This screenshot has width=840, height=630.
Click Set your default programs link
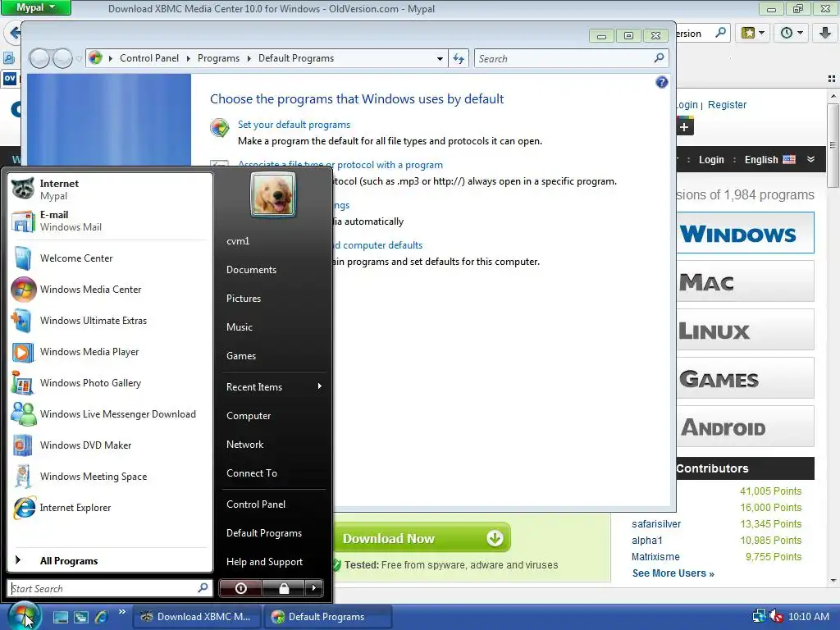294,125
